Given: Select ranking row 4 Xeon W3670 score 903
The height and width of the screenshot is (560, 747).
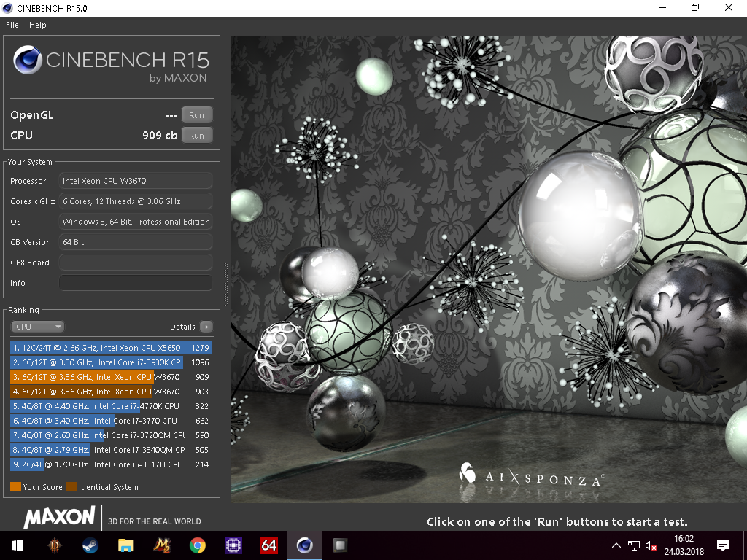Looking at the screenshot, I should pyautogui.click(x=111, y=392).
